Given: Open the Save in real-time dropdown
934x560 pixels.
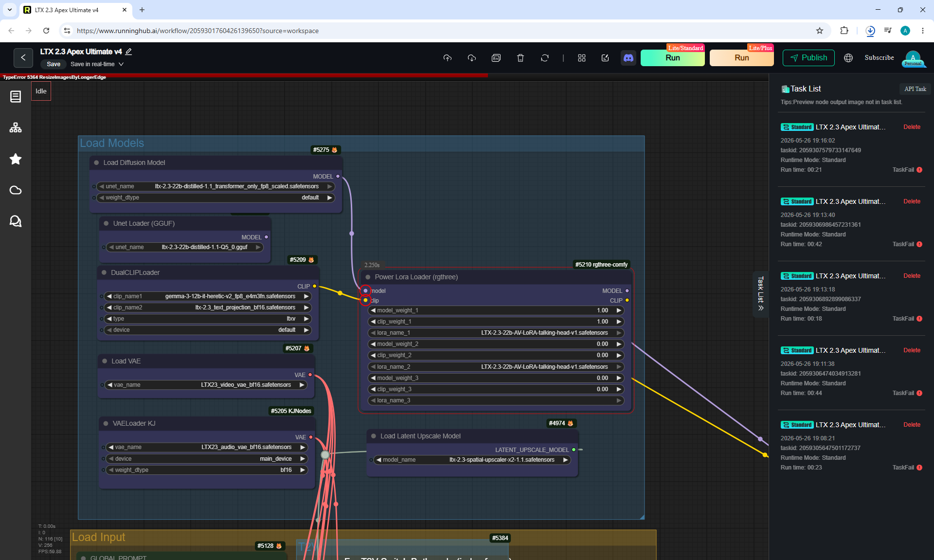Looking at the screenshot, I should [97, 64].
